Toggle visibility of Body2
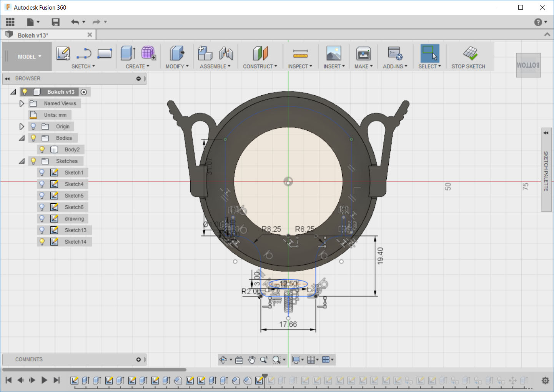 [42, 149]
